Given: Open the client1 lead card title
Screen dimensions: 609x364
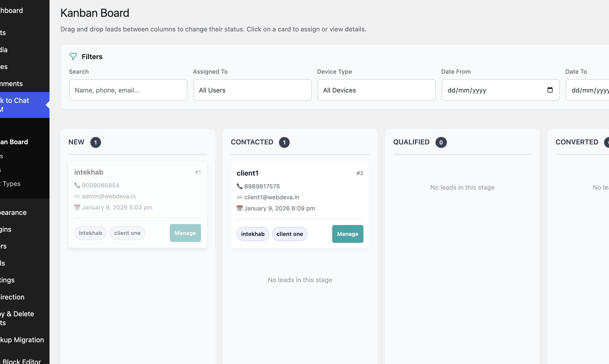Looking at the screenshot, I should click(247, 173).
